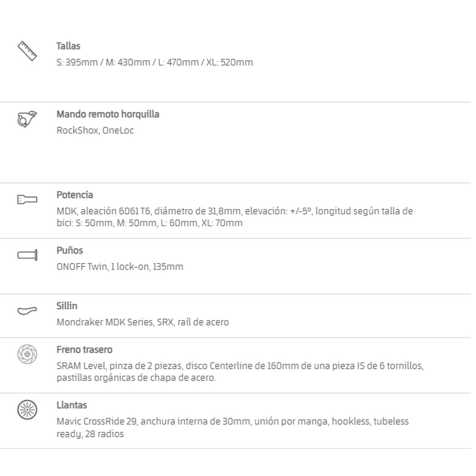Viewport: 476px width, 476px height.
Task: Click the Freno trasero heading
Action: tap(84, 350)
